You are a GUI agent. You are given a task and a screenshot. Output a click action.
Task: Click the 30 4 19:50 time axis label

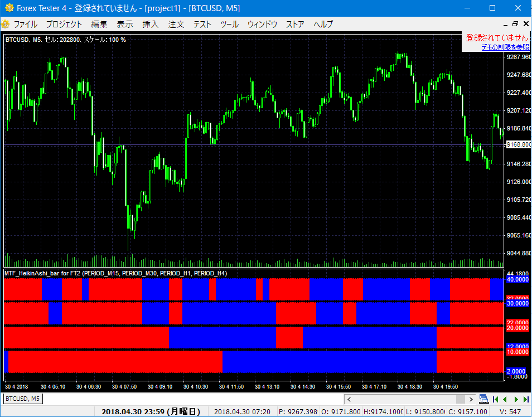[446, 387]
